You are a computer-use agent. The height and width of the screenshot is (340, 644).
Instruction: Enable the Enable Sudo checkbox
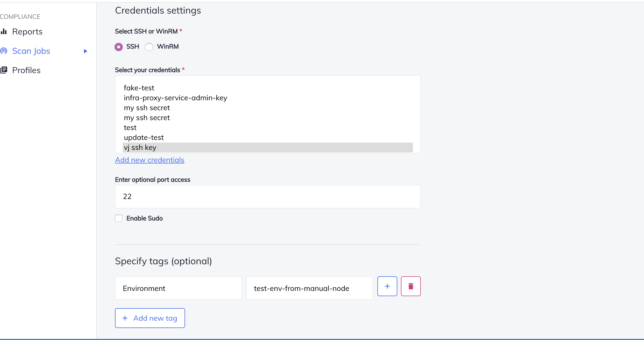119,218
